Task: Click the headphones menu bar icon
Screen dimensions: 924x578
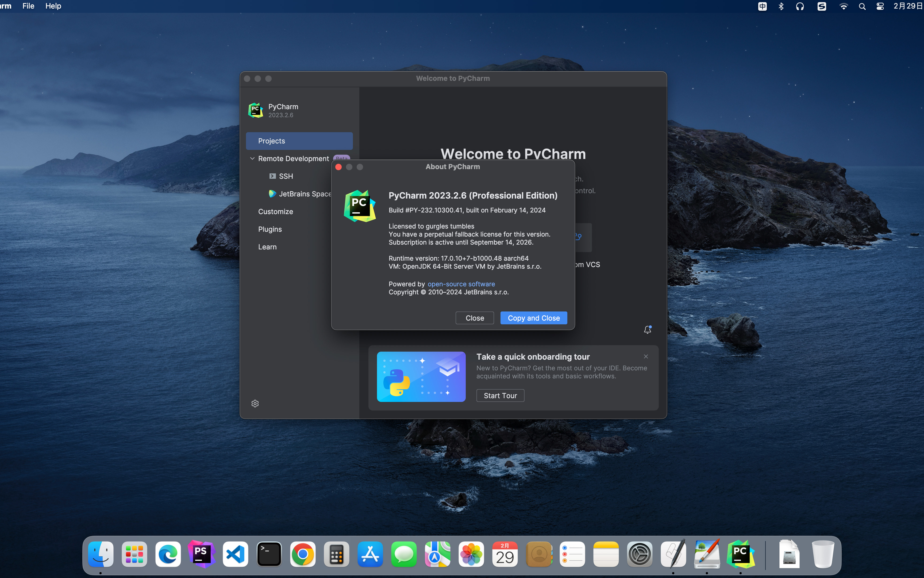Action: 800,6
